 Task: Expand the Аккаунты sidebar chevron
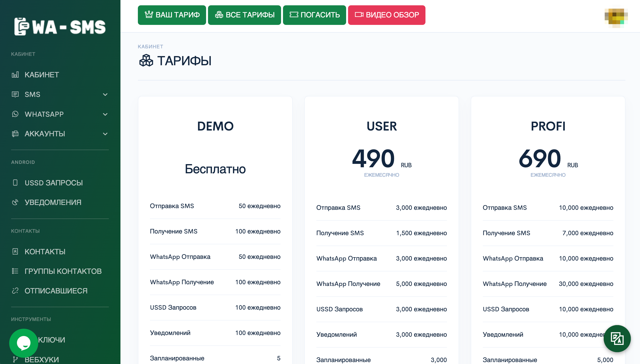[x=105, y=134]
